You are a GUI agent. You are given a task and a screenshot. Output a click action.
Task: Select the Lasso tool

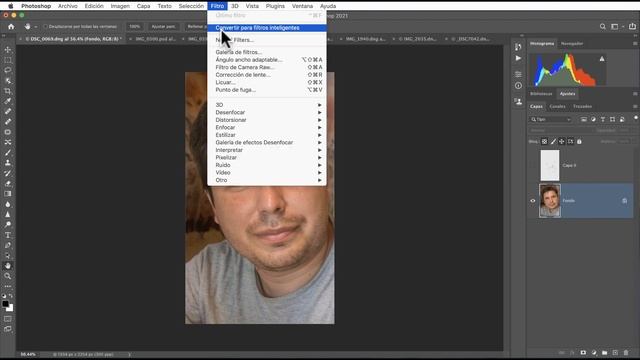click(8, 70)
